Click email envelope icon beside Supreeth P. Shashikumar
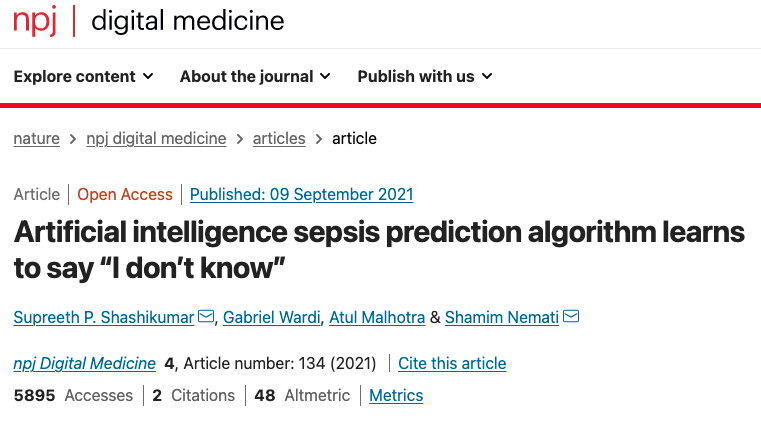The width and height of the screenshot is (761, 423). (x=206, y=316)
